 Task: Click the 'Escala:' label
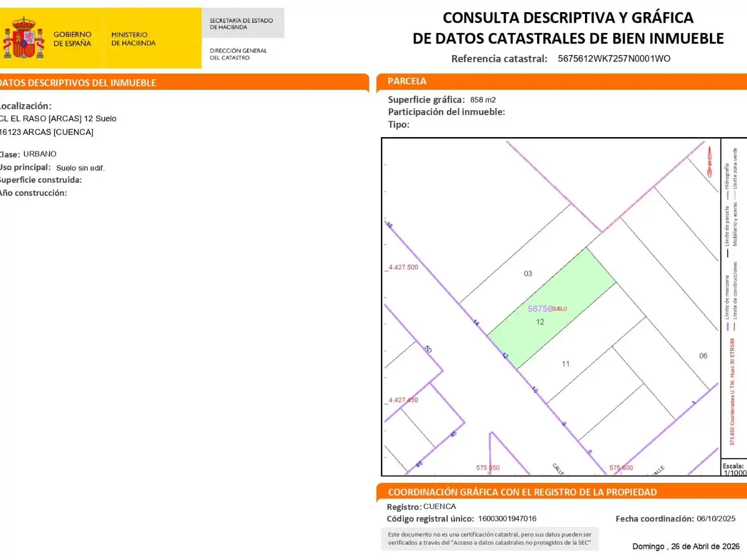(x=733, y=466)
